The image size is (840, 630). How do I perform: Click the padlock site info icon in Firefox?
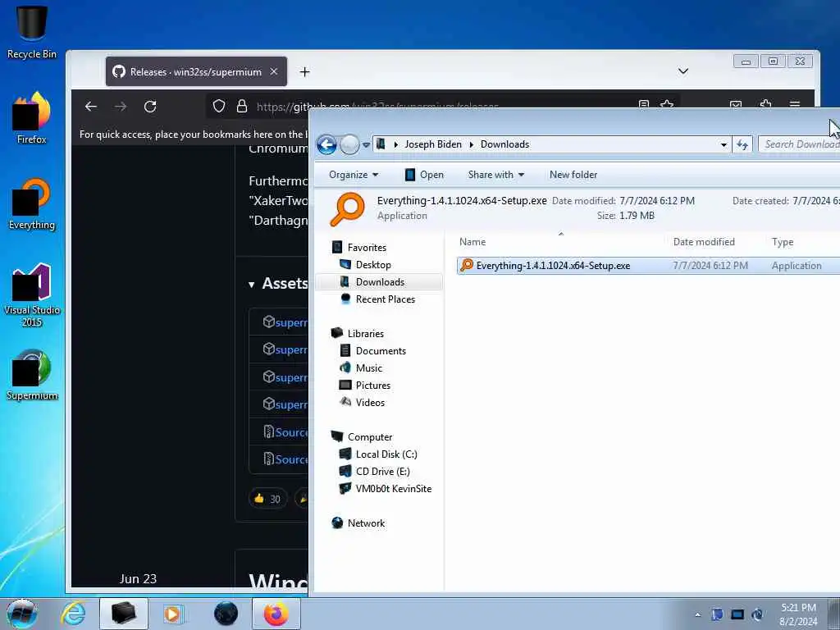click(x=242, y=106)
